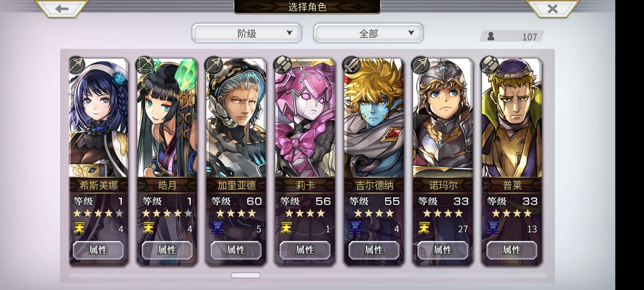644x290 pixels.
Task: Select the 吉尔德纳 character portrait
Action: point(374,118)
